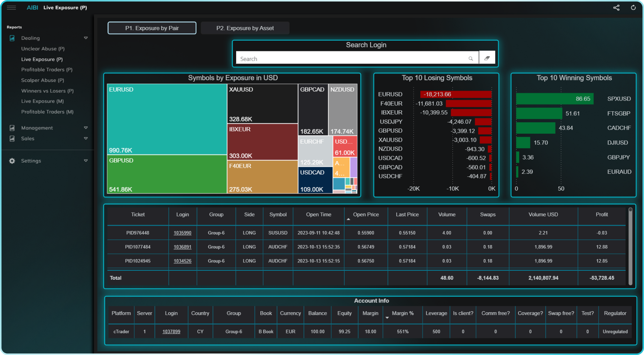
Task: Select the NZDUSD gray treemap block
Action: click(x=343, y=110)
